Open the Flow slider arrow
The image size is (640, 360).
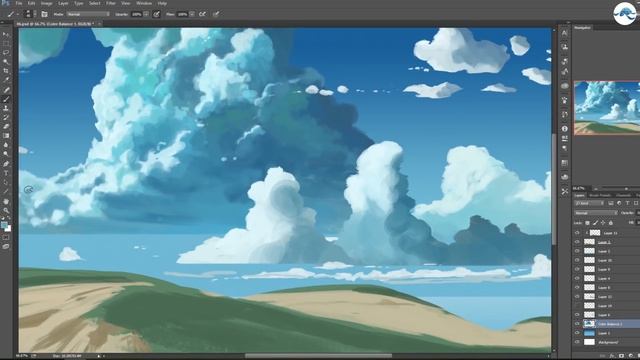pyautogui.click(x=192, y=14)
